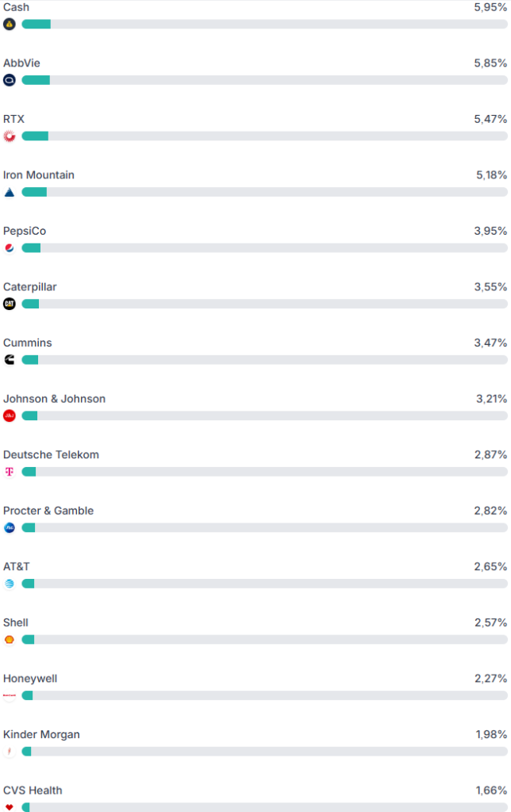Click the Shell logo icon

click(10, 640)
